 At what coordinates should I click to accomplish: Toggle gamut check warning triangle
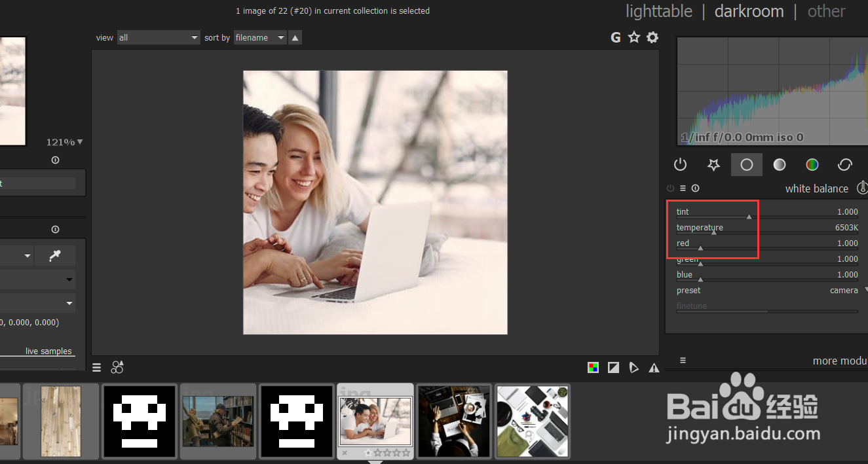pos(654,368)
